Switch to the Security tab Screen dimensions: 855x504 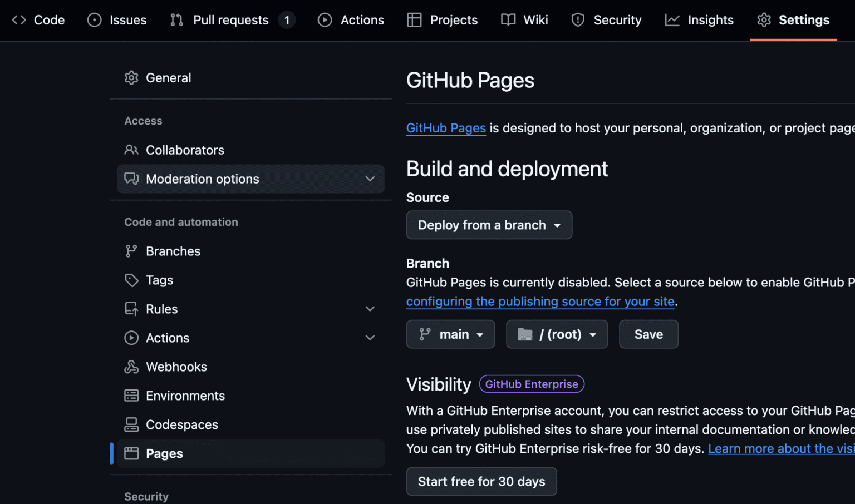click(606, 19)
